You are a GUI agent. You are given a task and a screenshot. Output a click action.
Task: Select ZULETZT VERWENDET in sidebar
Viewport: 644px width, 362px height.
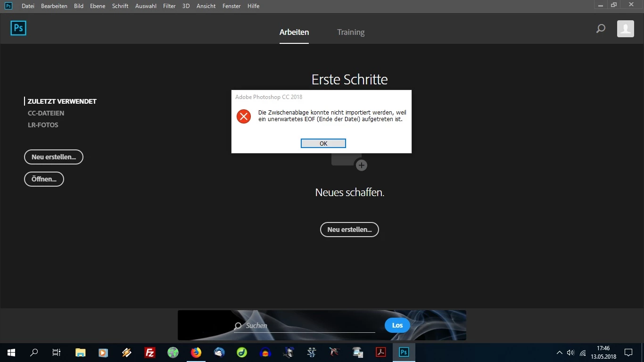(62, 101)
